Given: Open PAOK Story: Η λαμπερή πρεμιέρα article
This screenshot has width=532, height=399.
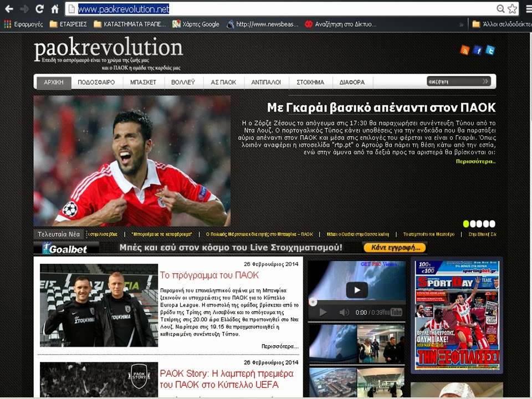Looking at the screenshot, I should (227, 379).
